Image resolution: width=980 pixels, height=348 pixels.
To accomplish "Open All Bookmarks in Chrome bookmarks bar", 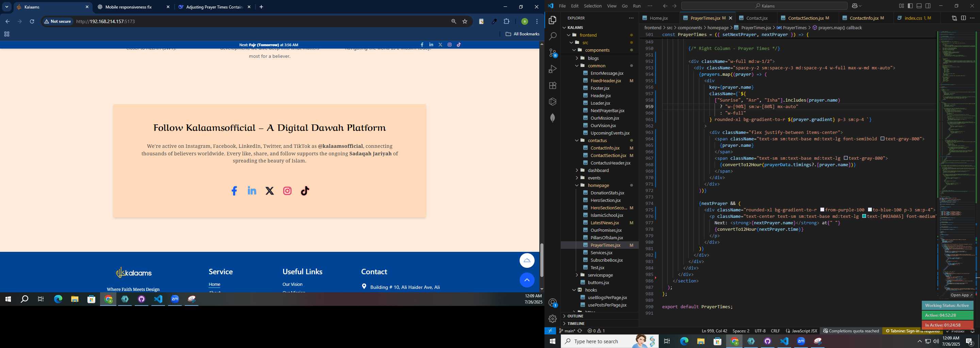I will (522, 34).
